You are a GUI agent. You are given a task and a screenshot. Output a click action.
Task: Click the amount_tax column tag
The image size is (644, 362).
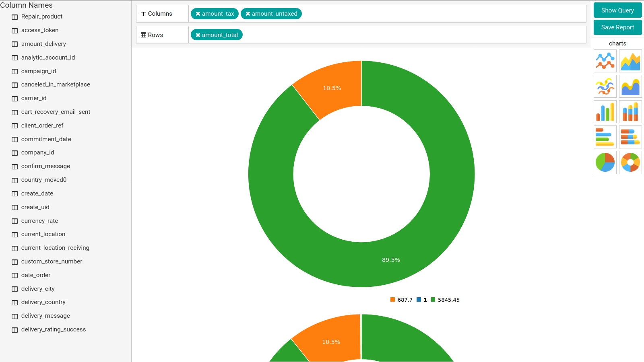pos(215,14)
